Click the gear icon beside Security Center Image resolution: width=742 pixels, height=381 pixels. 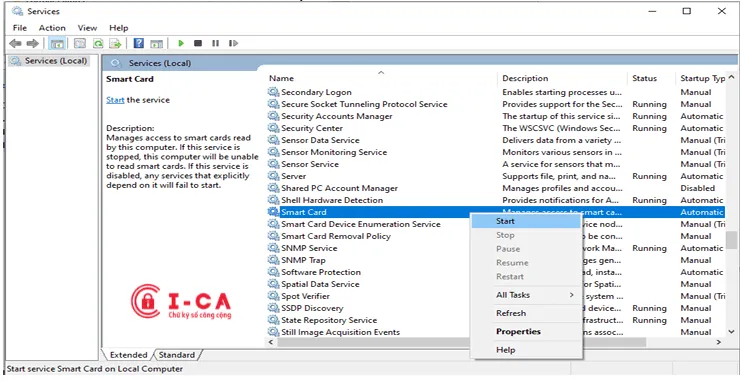tap(274, 128)
